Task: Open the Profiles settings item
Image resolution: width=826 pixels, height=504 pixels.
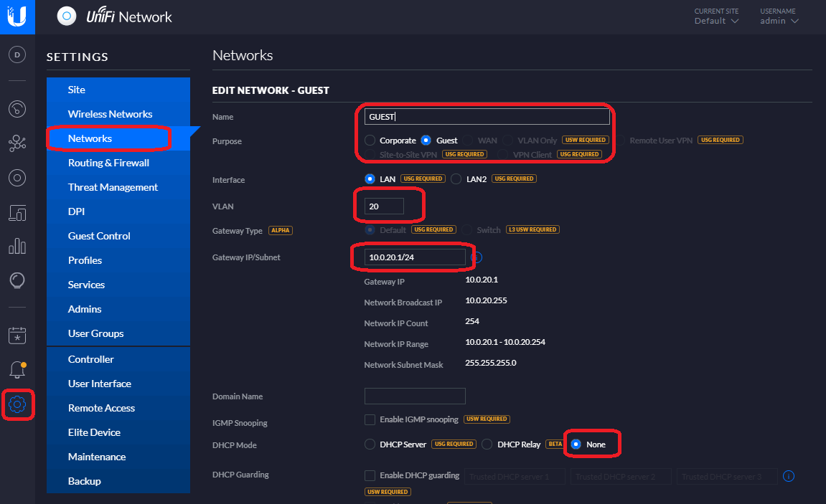Action: (118, 260)
